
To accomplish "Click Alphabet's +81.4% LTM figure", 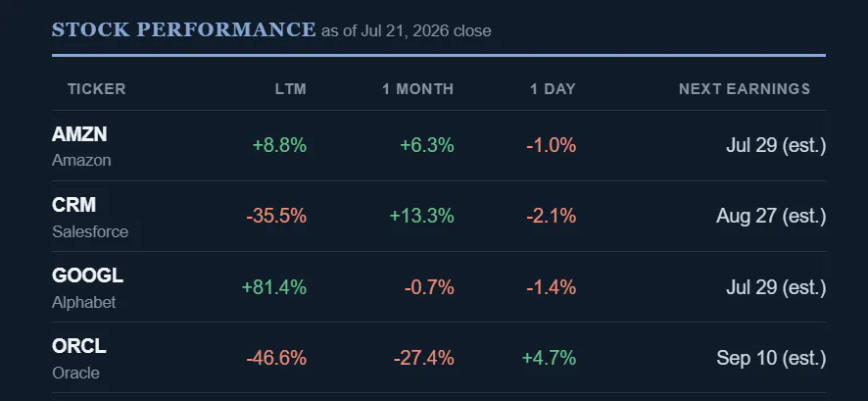I will [x=274, y=287].
